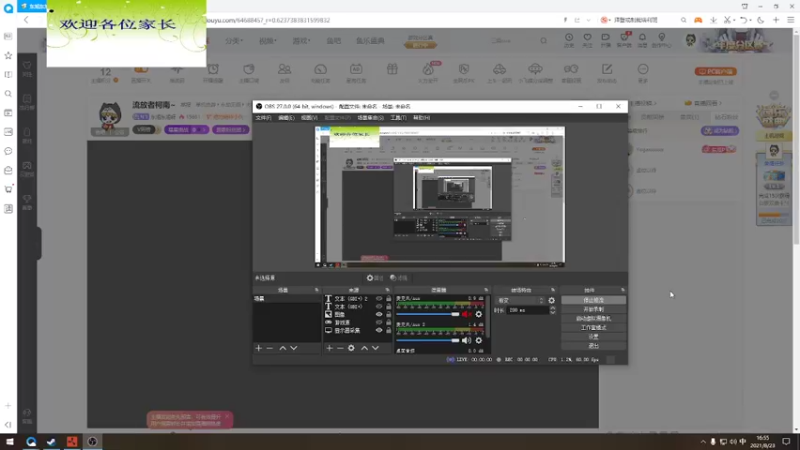800x450 pixels.
Task: Add a new scene with plus icon
Action: coord(259,348)
